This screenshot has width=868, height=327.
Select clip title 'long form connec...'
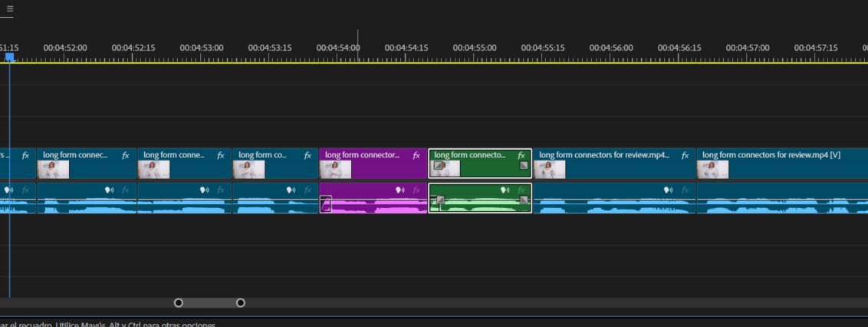click(x=75, y=155)
